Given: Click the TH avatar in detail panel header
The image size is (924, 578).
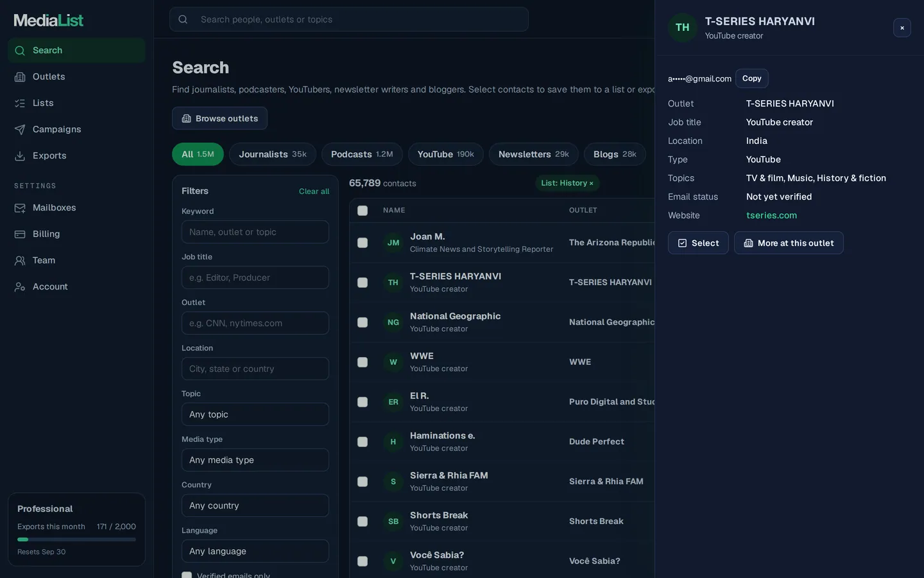Looking at the screenshot, I should click(683, 28).
